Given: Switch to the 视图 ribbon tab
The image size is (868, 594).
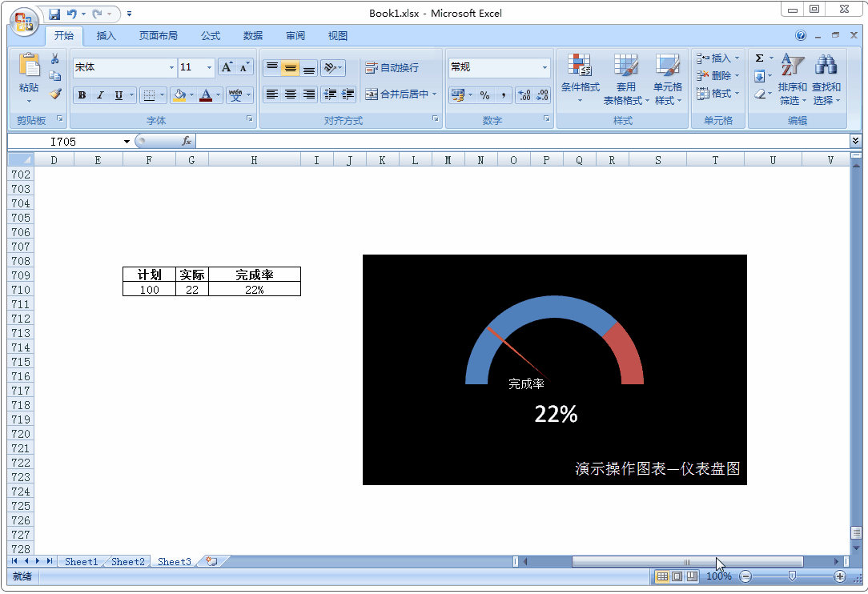Looking at the screenshot, I should pos(338,36).
